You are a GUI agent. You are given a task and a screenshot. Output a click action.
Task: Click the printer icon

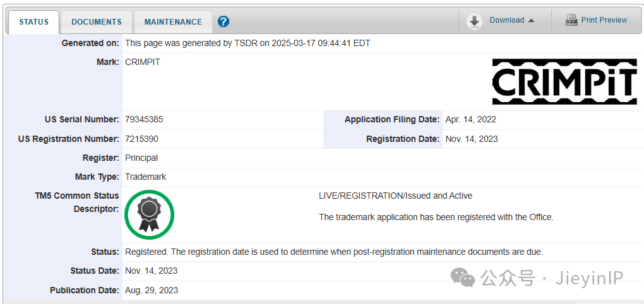tap(571, 20)
